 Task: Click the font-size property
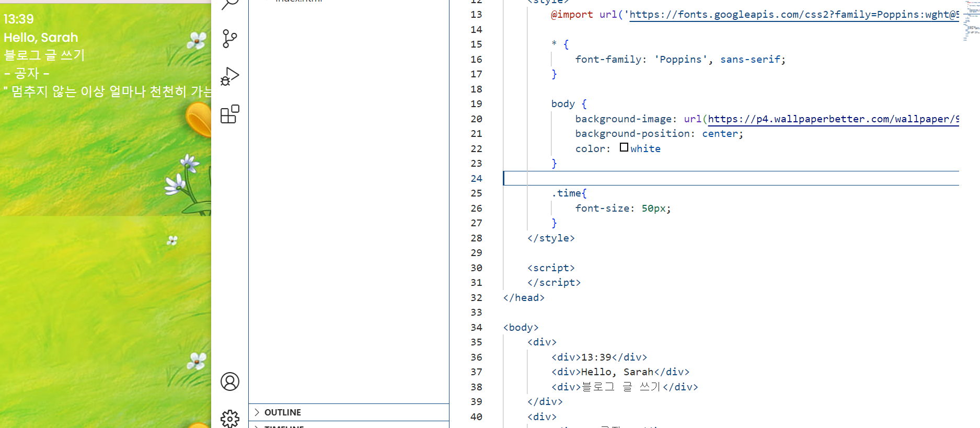[x=602, y=209]
